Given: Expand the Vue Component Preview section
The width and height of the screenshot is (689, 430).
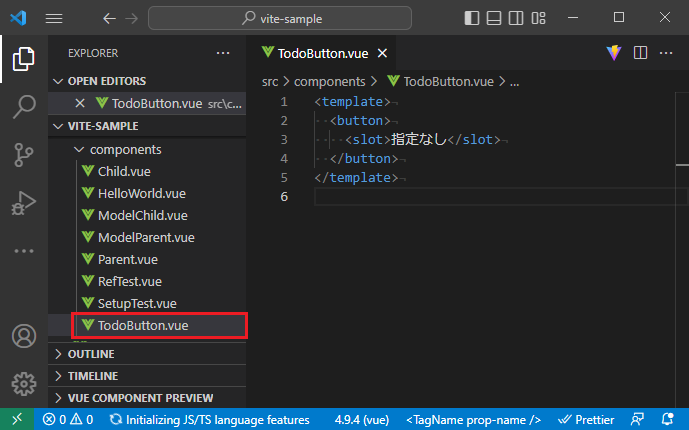Looking at the screenshot, I should click(x=147, y=398).
